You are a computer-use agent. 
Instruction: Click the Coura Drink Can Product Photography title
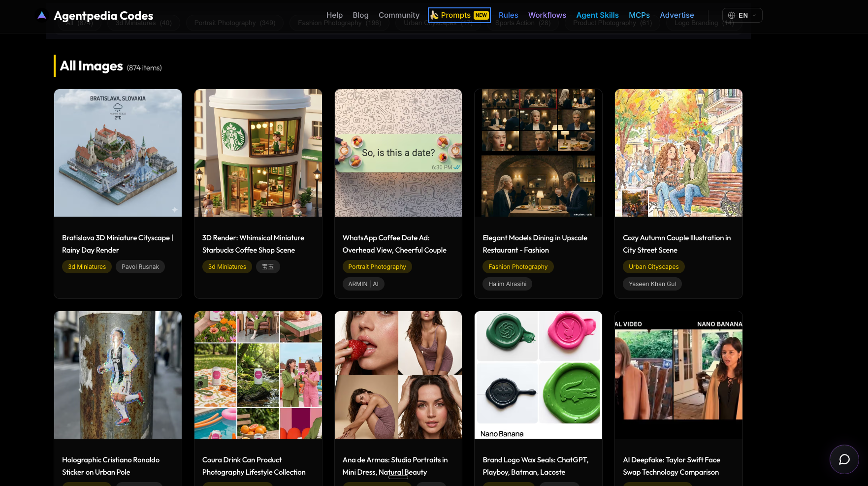point(254,466)
